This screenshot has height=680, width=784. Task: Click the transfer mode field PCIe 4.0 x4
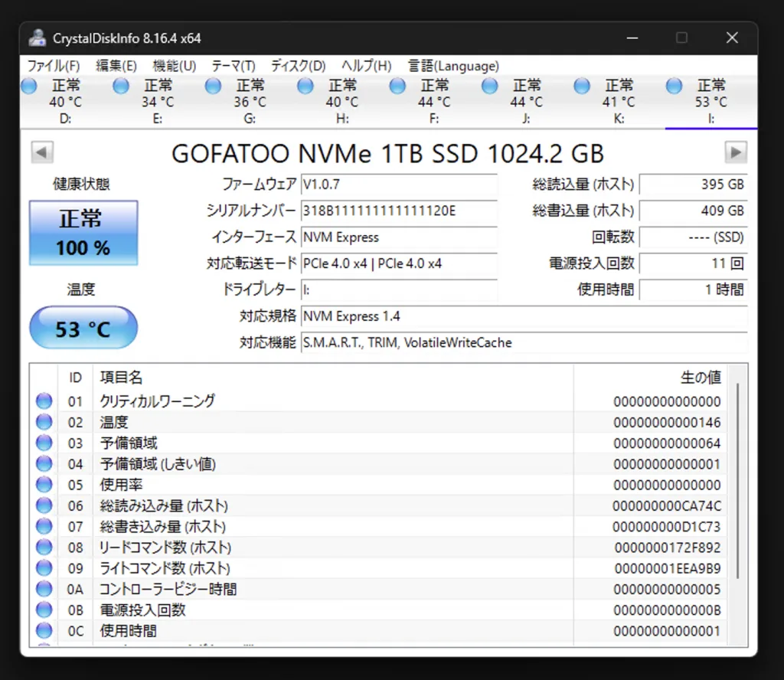click(399, 263)
